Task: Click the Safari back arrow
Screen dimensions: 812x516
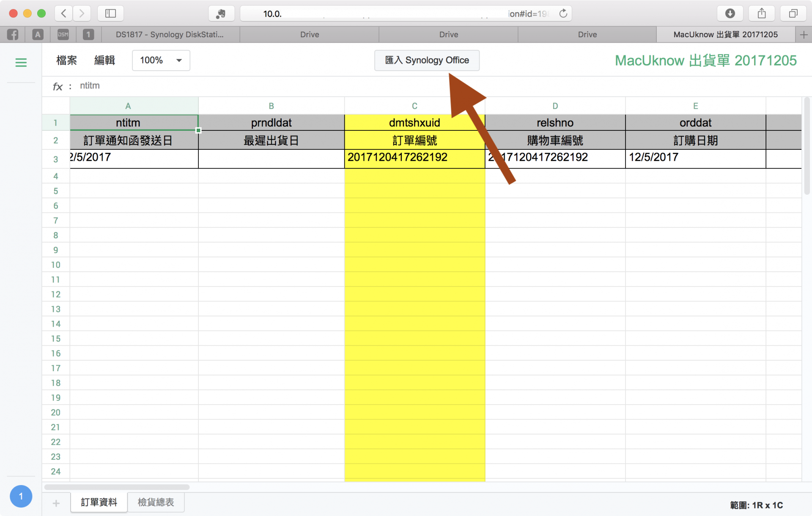Action: (x=63, y=14)
